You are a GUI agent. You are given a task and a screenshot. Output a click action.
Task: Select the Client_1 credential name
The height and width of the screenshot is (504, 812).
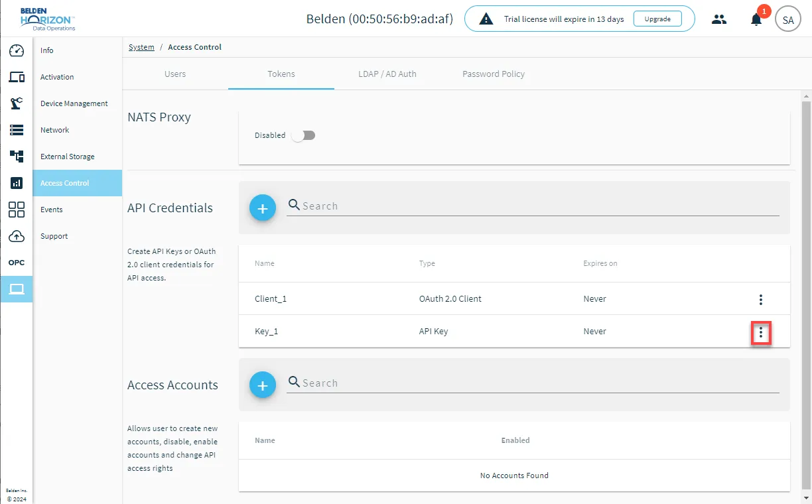[271, 299]
